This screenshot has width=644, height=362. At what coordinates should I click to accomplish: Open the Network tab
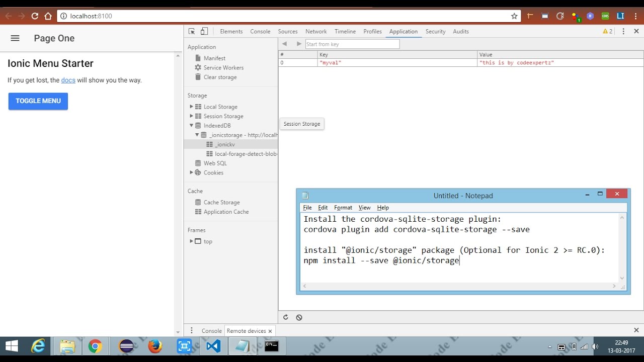tap(316, 31)
